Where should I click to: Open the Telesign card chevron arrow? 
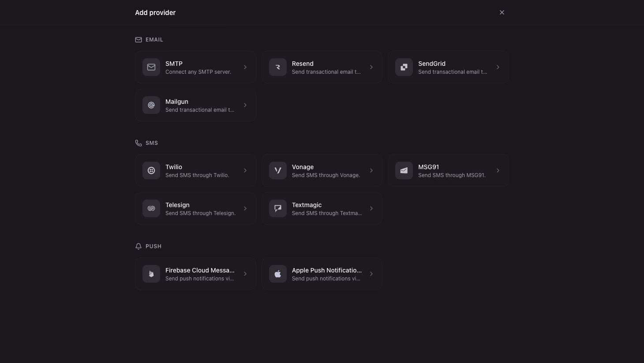[x=245, y=208]
